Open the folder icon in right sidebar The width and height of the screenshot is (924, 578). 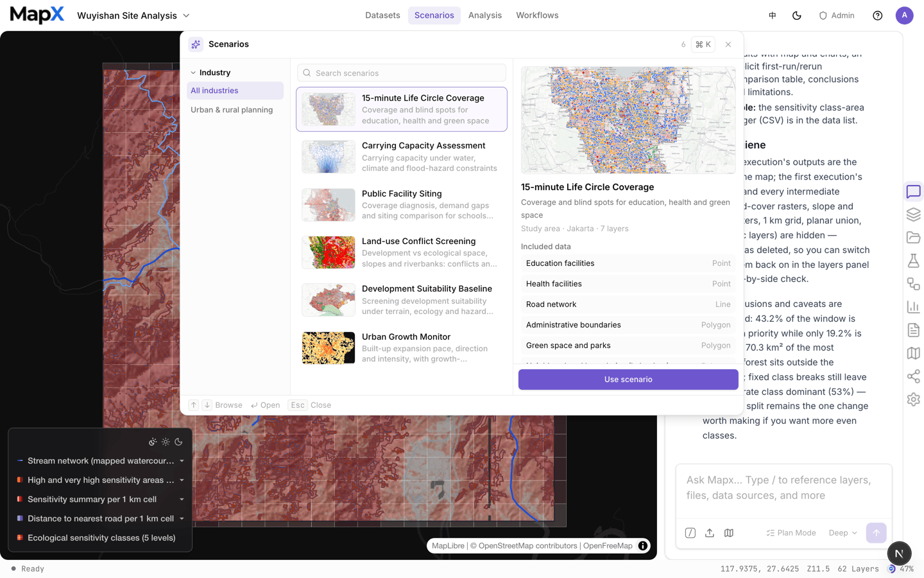[x=913, y=238]
